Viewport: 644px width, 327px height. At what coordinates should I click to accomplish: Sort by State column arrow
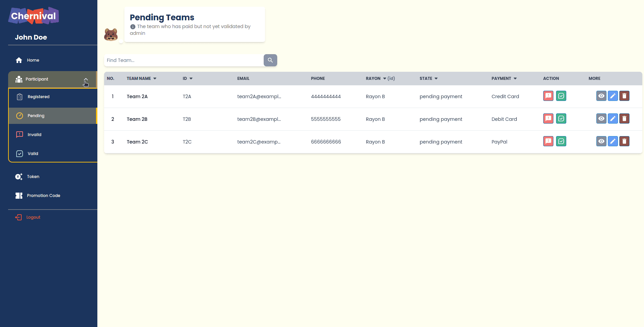[x=436, y=79]
